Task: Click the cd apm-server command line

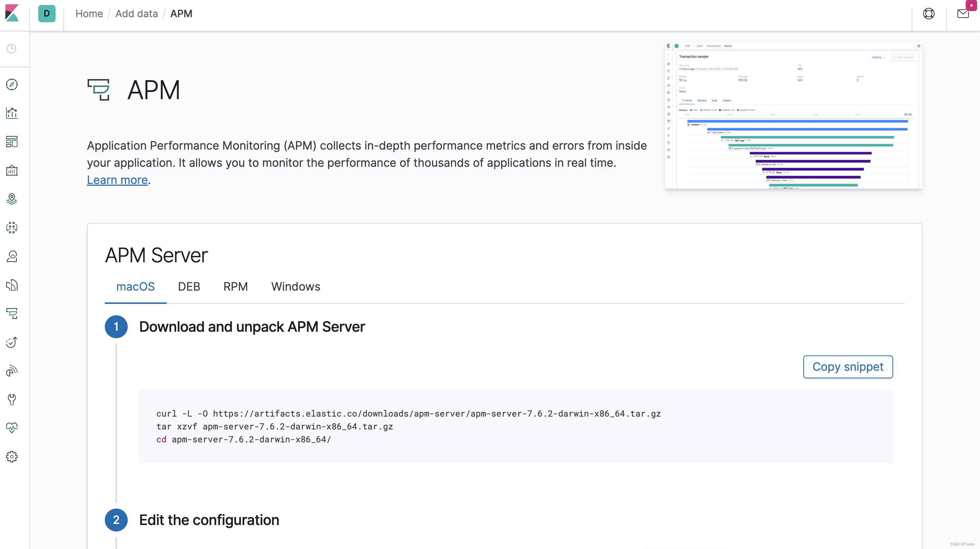Action: pos(244,439)
